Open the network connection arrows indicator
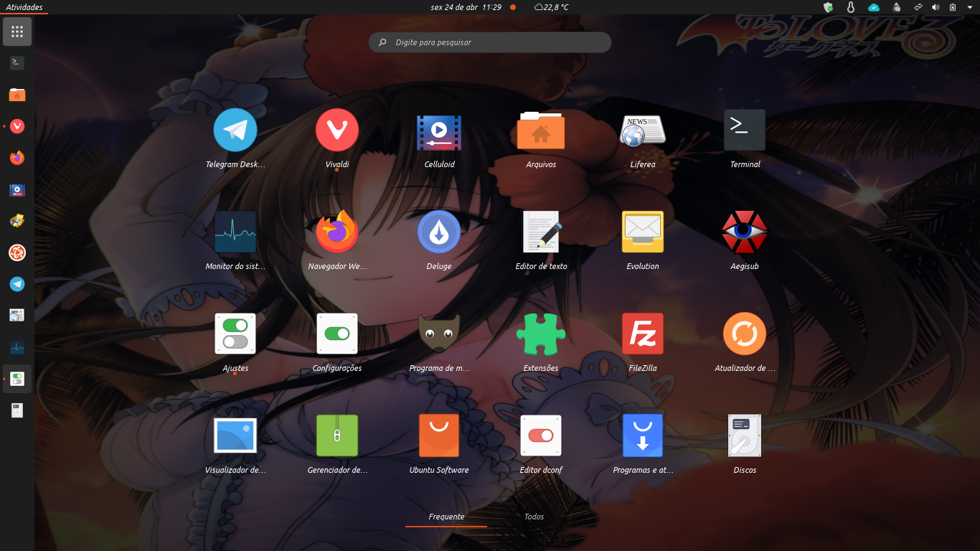 click(x=918, y=7)
